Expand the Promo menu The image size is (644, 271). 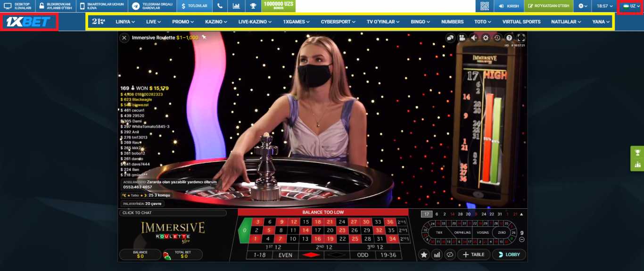pyautogui.click(x=183, y=22)
